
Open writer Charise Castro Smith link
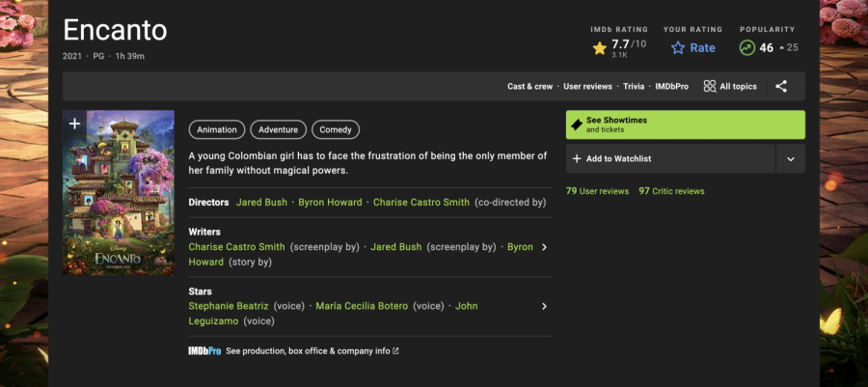(237, 247)
